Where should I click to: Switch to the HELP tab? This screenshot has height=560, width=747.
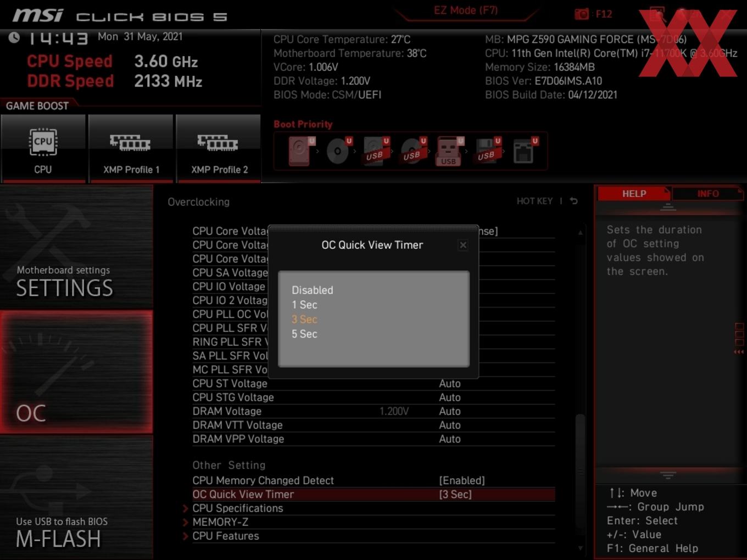coord(634,194)
